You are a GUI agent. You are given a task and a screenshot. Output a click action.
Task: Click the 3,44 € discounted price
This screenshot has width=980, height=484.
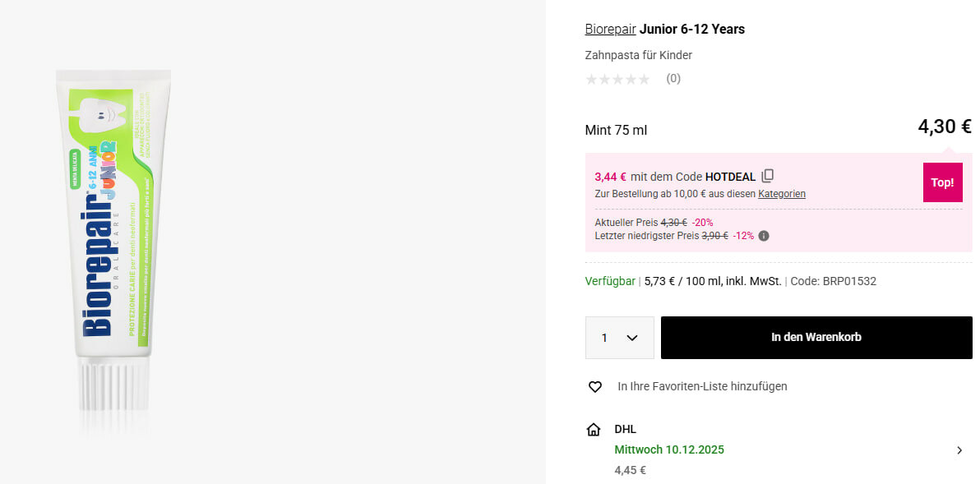tap(610, 177)
